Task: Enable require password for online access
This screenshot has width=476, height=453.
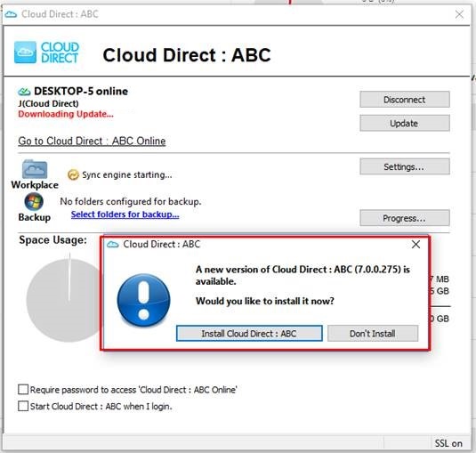Action: click(23, 389)
